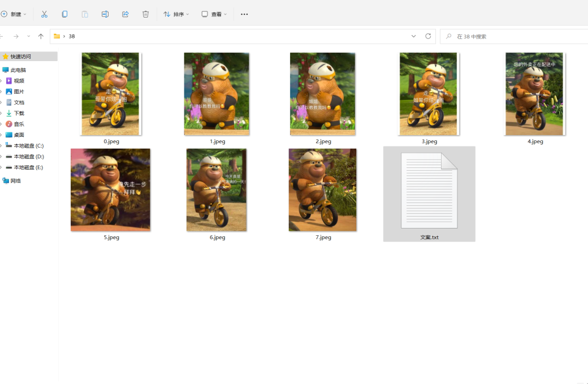Open the recent locations chevron

[28, 36]
